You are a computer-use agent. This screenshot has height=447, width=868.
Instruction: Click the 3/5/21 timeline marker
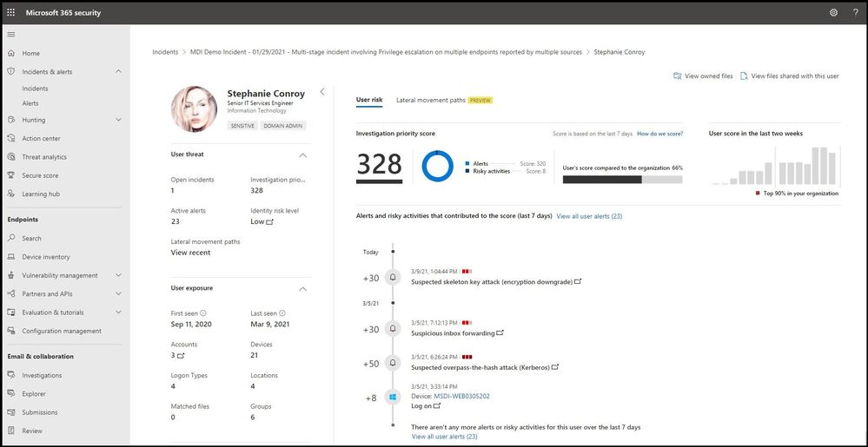[393, 303]
